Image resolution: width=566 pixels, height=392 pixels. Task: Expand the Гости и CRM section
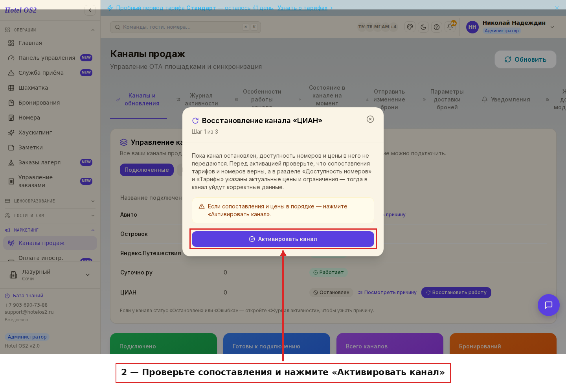[x=50, y=215]
